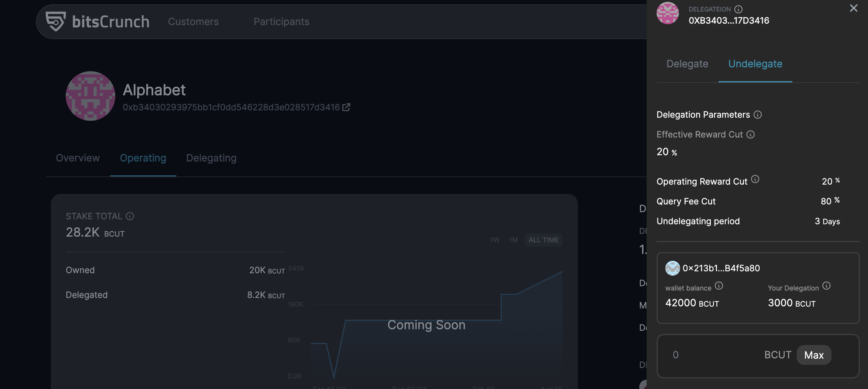Click the BCUT amount input field
Viewport: 868px width, 389px height.
point(758,356)
